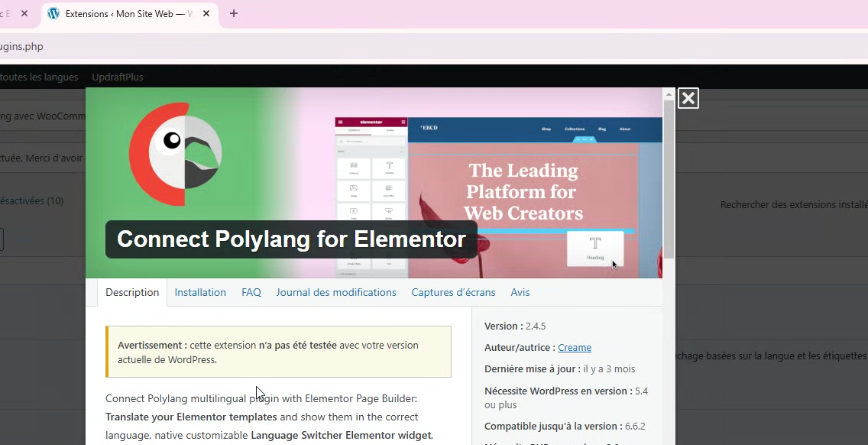Click the UpdraftPlus admin bar item

click(x=119, y=76)
